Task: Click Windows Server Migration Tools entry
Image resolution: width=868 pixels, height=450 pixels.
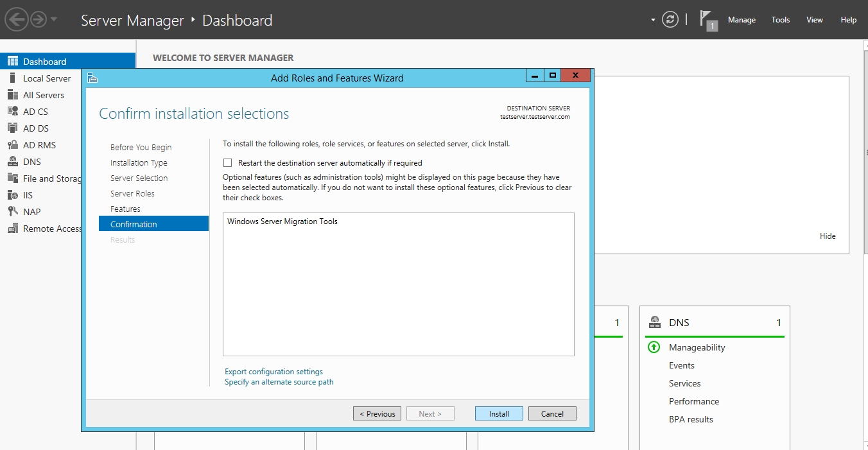Action: click(282, 221)
